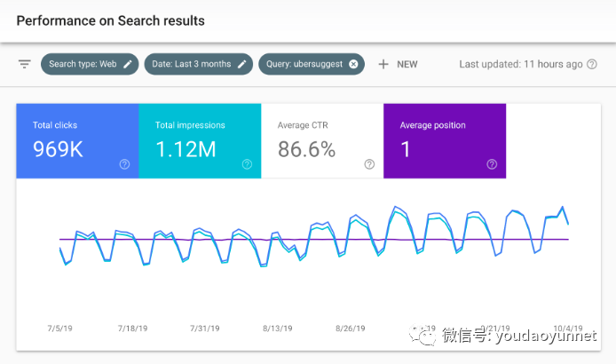
Task: Click the purple average position line
Action: click(x=314, y=239)
